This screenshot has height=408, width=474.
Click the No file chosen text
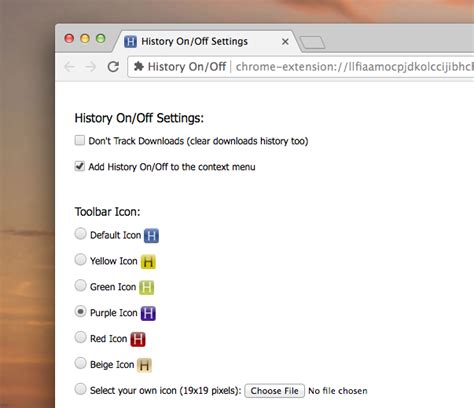(x=338, y=391)
